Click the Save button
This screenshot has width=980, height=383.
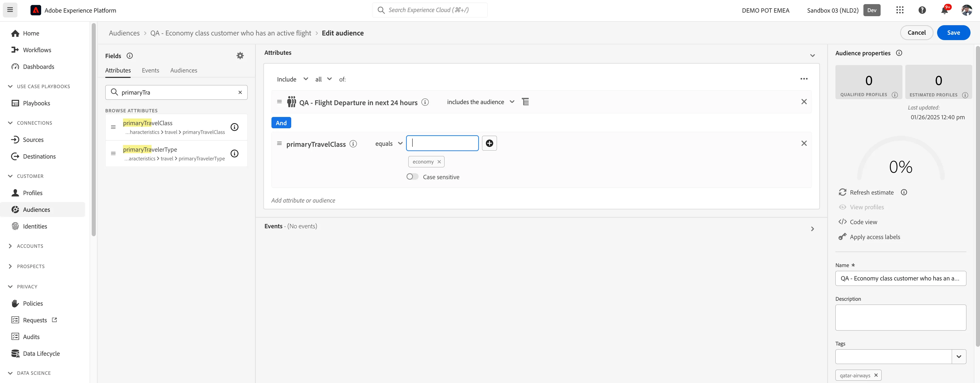(x=953, y=32)
